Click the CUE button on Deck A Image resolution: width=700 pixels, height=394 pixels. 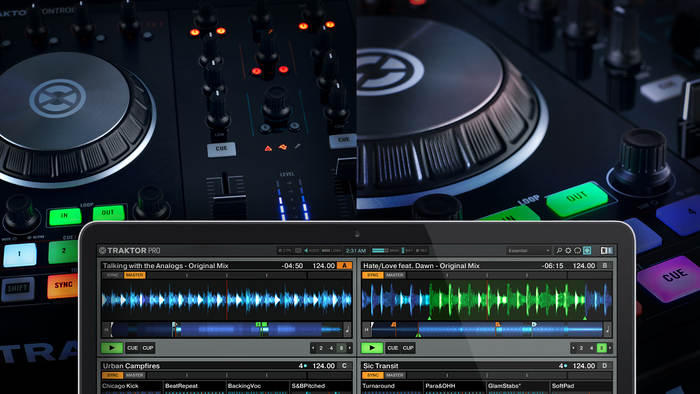(133, 348)
